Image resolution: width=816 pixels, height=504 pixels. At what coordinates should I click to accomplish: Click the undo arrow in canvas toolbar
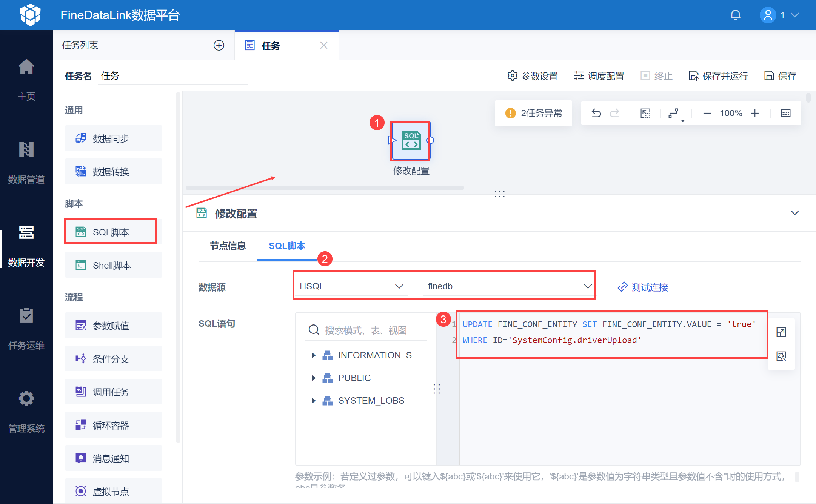(x=596, y=113)
